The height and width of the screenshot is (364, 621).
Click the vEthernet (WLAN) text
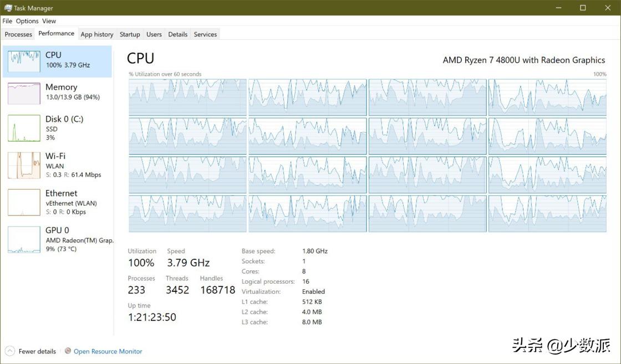72,203
